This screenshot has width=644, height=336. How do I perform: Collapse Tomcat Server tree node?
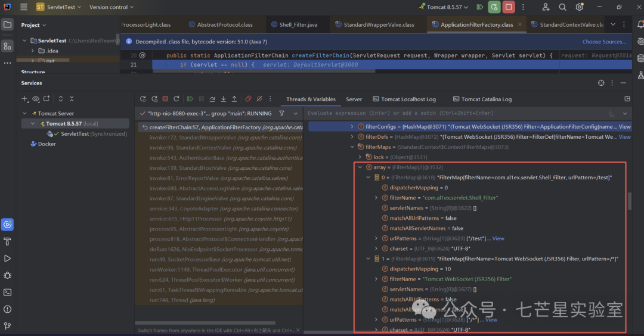24,113
